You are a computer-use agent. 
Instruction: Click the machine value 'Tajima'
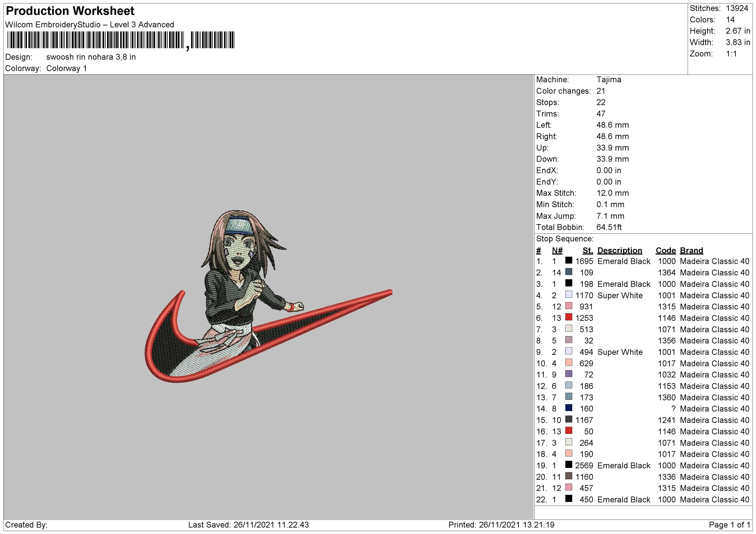609,80
